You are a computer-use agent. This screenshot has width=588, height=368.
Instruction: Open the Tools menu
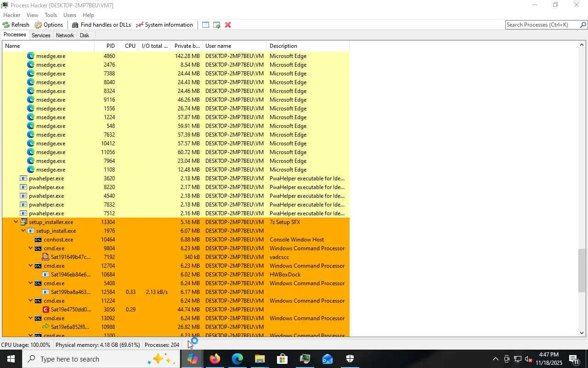pos(51,15)
